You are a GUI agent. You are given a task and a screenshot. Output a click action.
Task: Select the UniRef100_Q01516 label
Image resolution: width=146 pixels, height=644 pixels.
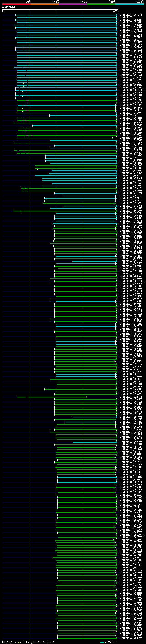coord(131,115)
